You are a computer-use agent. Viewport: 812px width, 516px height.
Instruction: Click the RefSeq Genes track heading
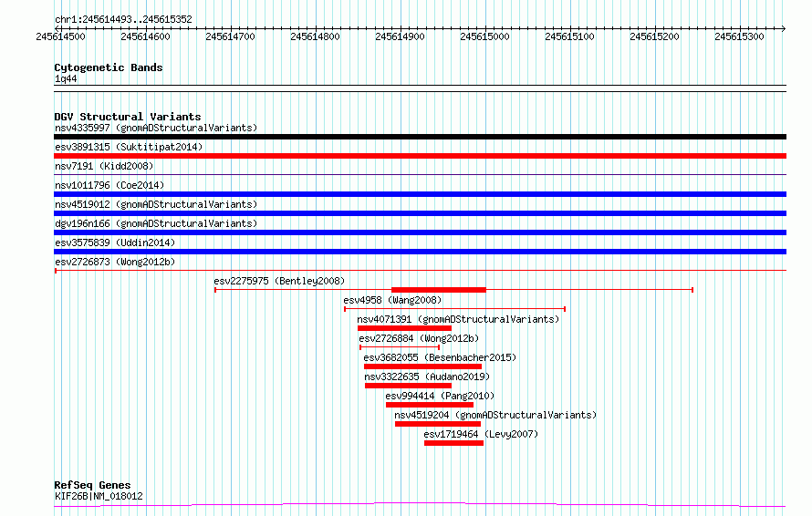(92, 486)
